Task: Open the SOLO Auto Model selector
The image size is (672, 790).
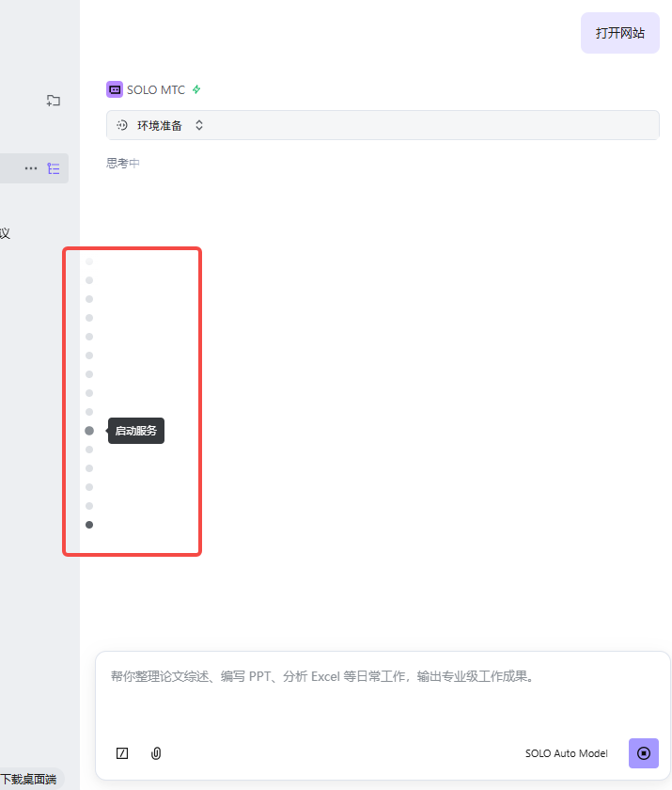Action: [566, 753]
